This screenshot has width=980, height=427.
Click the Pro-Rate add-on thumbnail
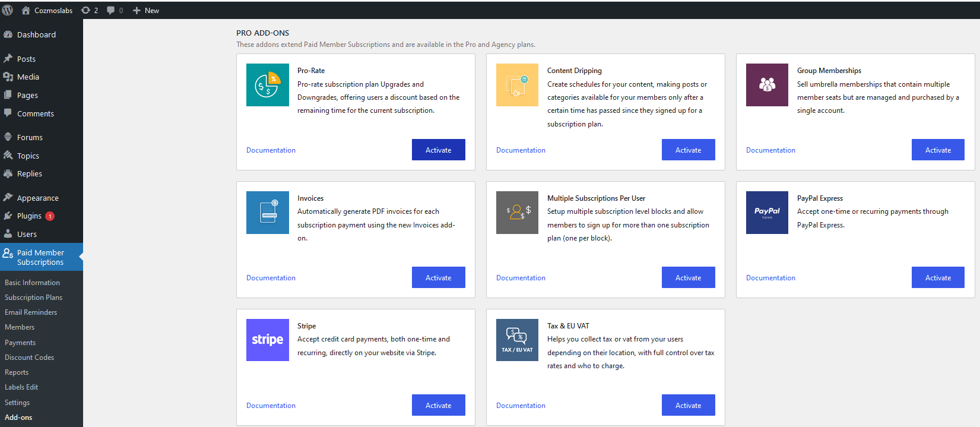(x=268, y=85)
